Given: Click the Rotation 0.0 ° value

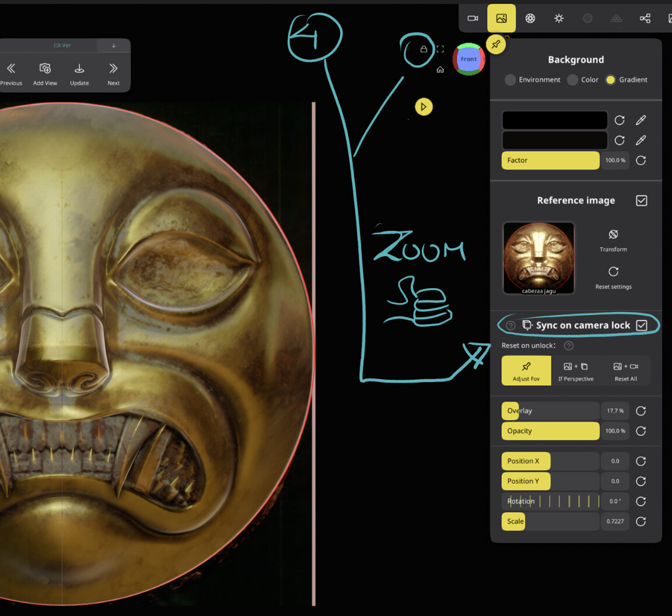Looking at the screenshot, I should pyautogui.click(x=615, y=502).
